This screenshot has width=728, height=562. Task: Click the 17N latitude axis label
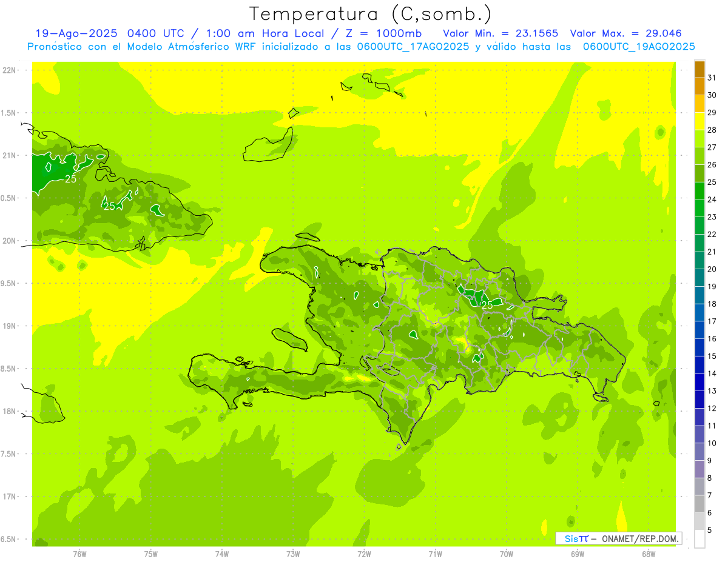point(9,497)
